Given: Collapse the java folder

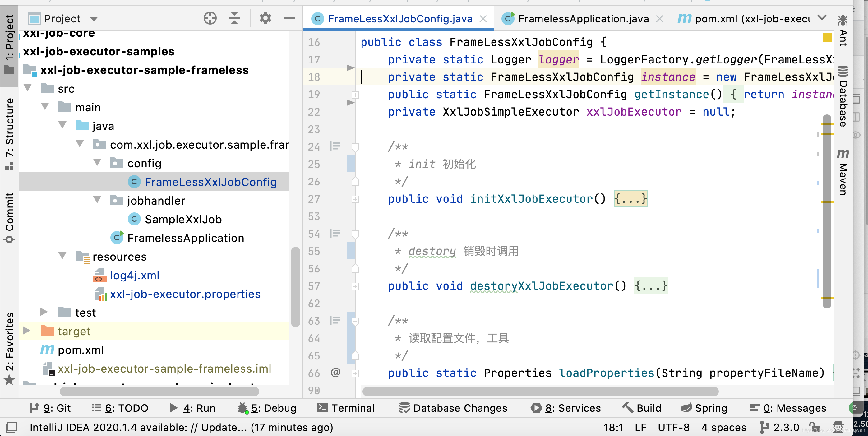Looking at the screenshot, I should 62,125.
